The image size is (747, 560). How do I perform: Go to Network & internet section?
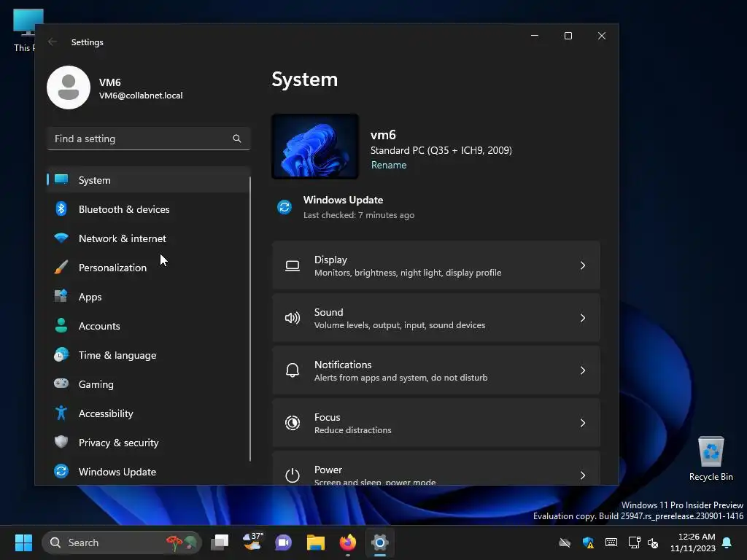tap(148, 238)
